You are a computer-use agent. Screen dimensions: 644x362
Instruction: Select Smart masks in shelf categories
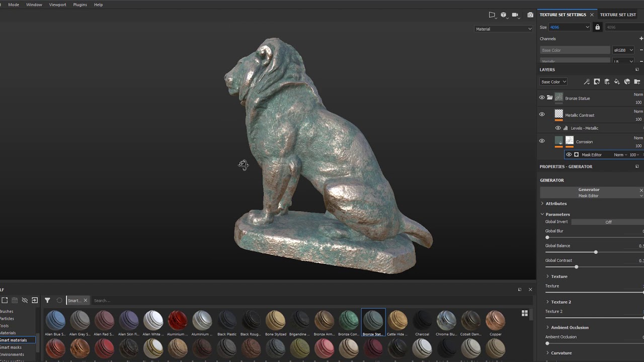point(11,347)
